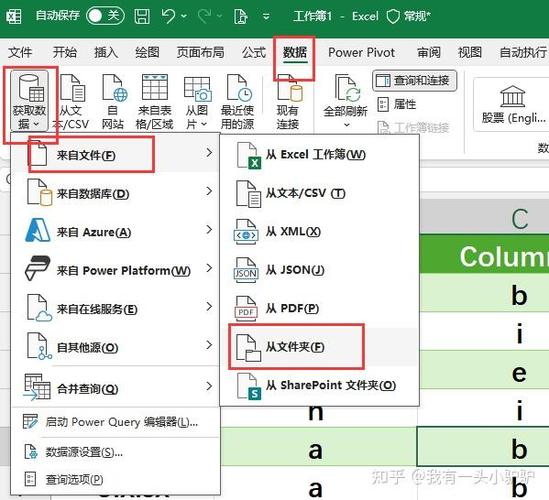Open 合并查询(Q) submenu
Viewport: 549px width, 500px height.
116,387
